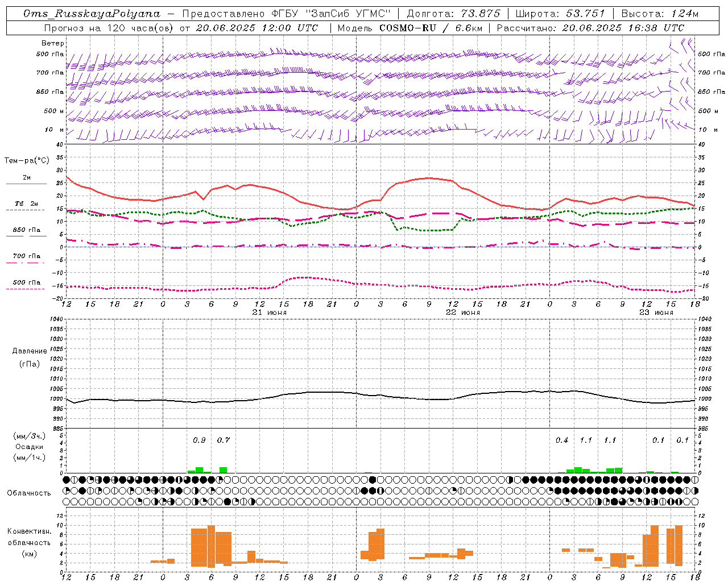The height and width of the screenshot is (582, 728).
Task: Click the 0.9 precipitation total value
Action: 199,440
